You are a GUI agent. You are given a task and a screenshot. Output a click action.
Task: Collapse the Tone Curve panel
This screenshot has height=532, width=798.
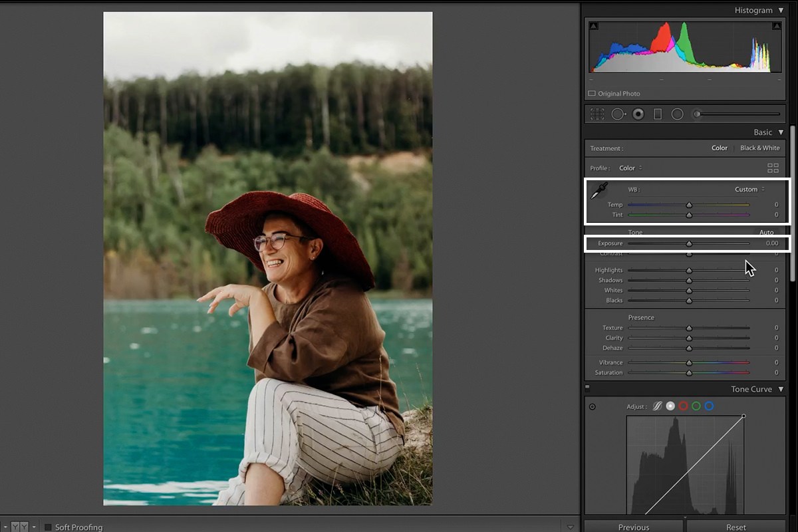coord(781,390)
